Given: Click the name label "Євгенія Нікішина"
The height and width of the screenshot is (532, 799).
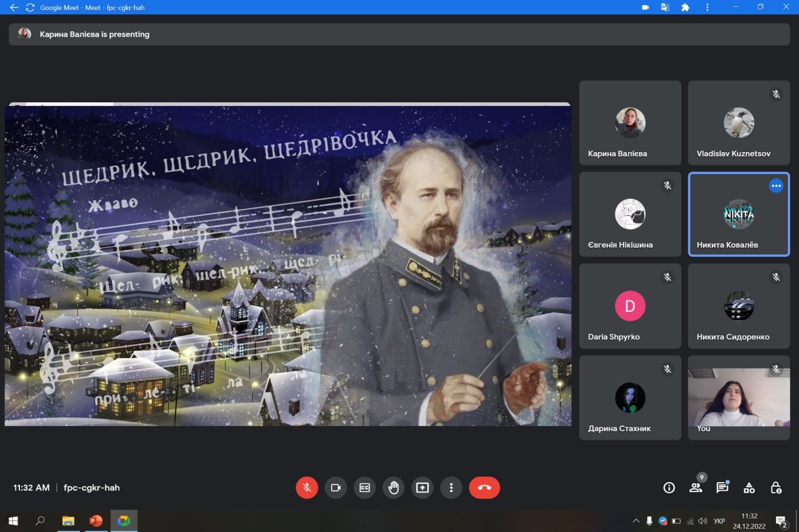Looking at the screenshot, I should [620, 245].
